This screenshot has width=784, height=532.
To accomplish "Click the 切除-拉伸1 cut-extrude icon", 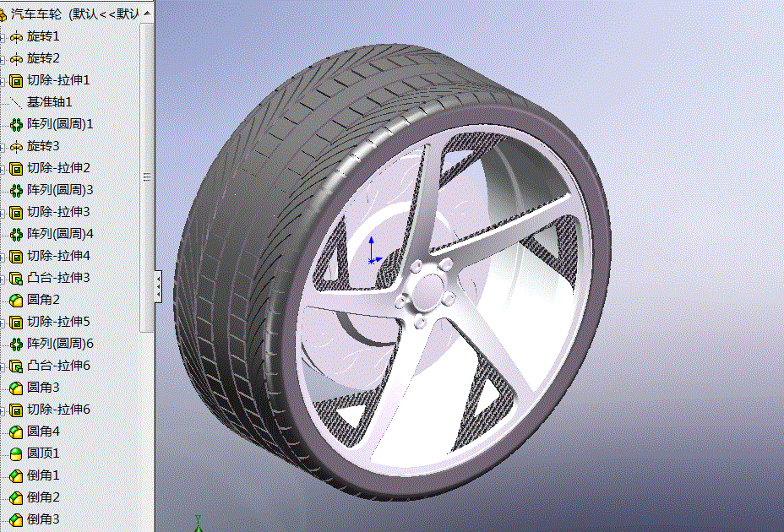I will pos(19,80).
